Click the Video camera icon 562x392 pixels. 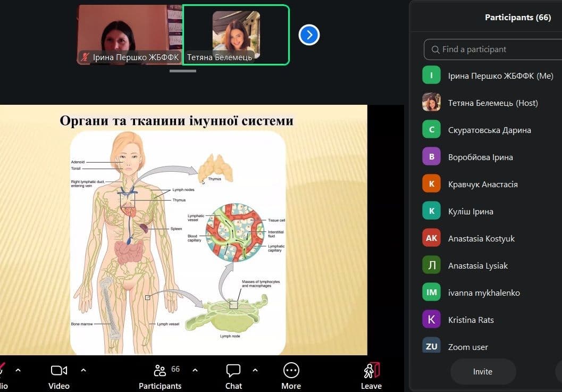point(59,371)
